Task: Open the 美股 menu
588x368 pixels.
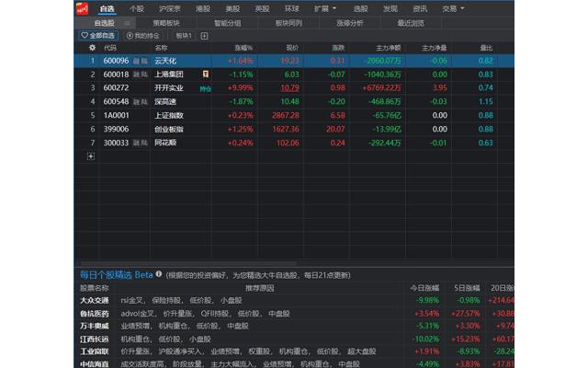Action: [x=232, y=8]
